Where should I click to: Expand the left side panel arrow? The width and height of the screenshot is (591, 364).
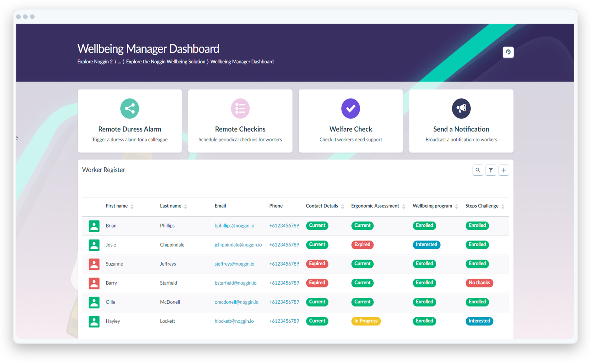pos(17,139)
